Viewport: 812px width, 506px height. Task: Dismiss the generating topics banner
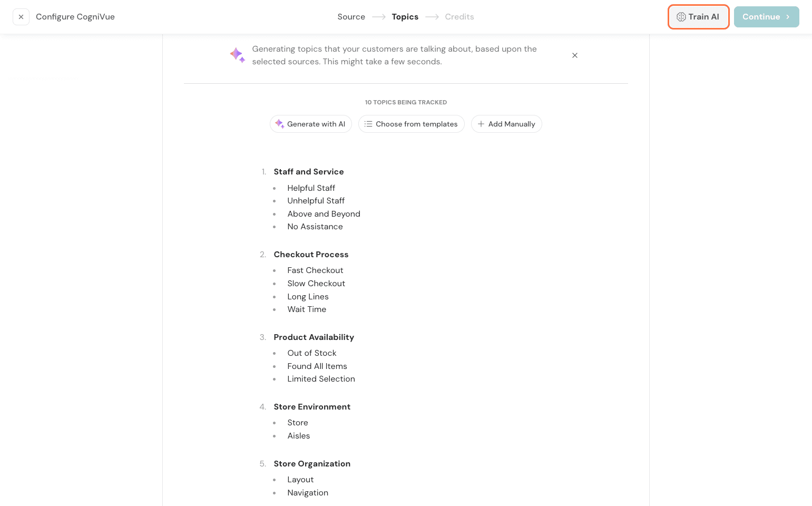coord(575,55)
